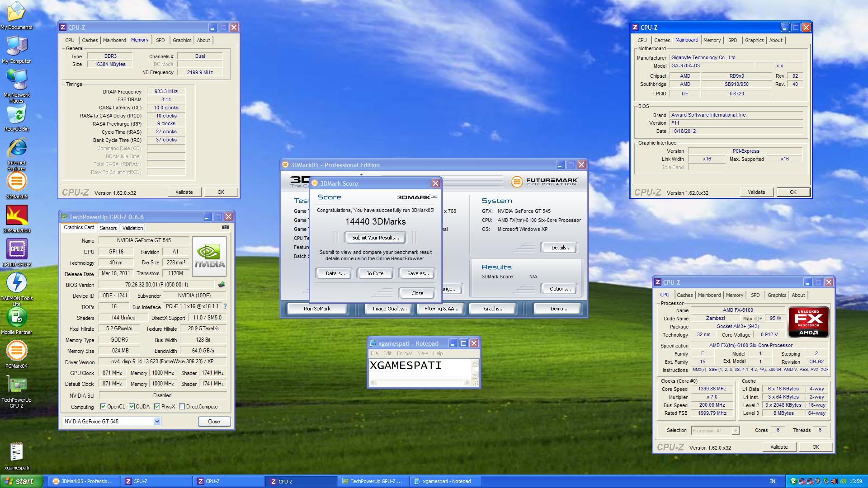This screenshot has height=488, width=868.
Task: Open xgamespati text file on desktop
Action: (x=16, y=456)
